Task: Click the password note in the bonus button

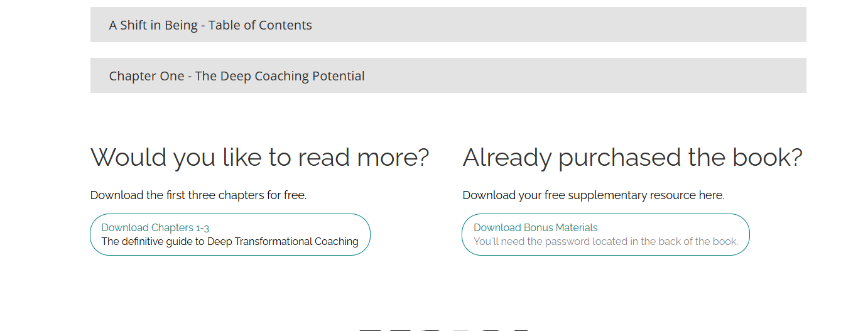Action: [x=606, y=241]
